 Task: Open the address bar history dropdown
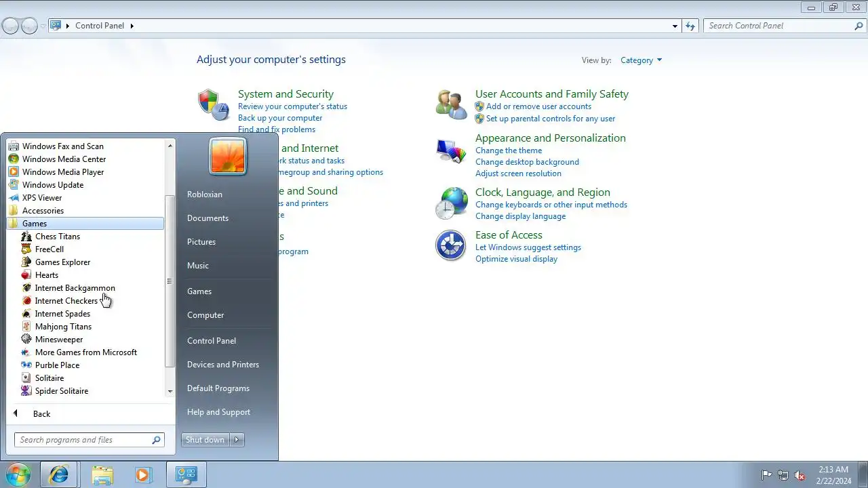coord(675,26)
